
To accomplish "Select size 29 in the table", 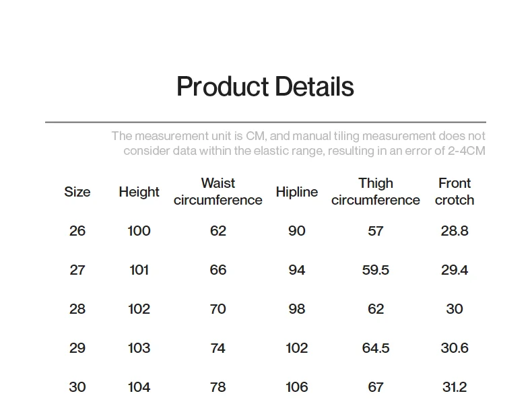I will coord(77,348).
